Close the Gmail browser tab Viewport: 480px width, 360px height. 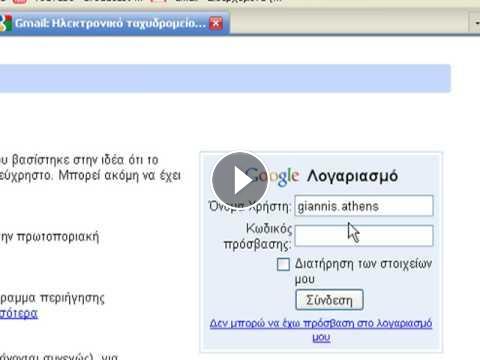(x=216, y=23)
